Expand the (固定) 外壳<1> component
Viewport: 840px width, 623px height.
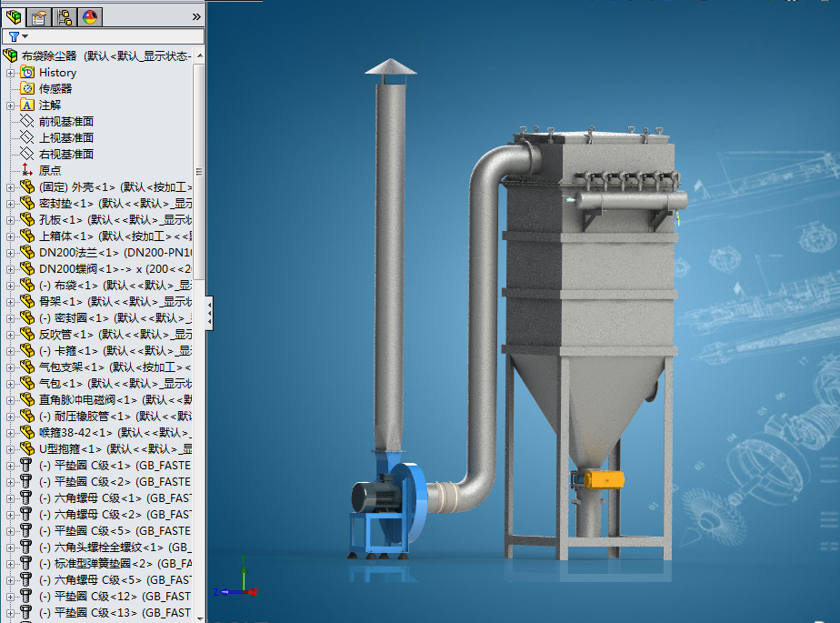coord(10,187)
